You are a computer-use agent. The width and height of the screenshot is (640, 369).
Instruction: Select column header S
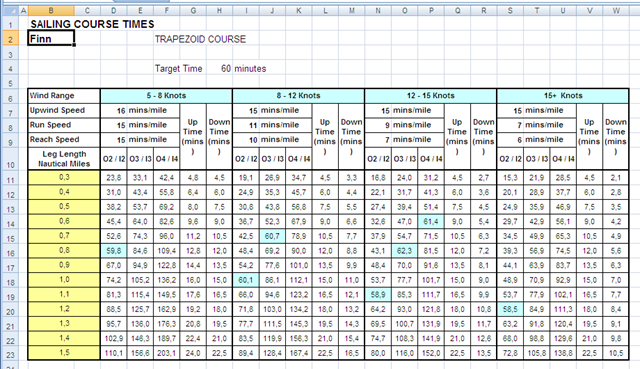coord(510,11)
